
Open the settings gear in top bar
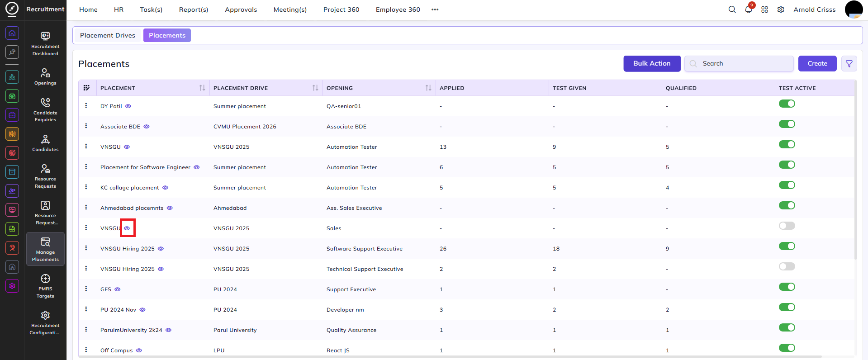781,9
